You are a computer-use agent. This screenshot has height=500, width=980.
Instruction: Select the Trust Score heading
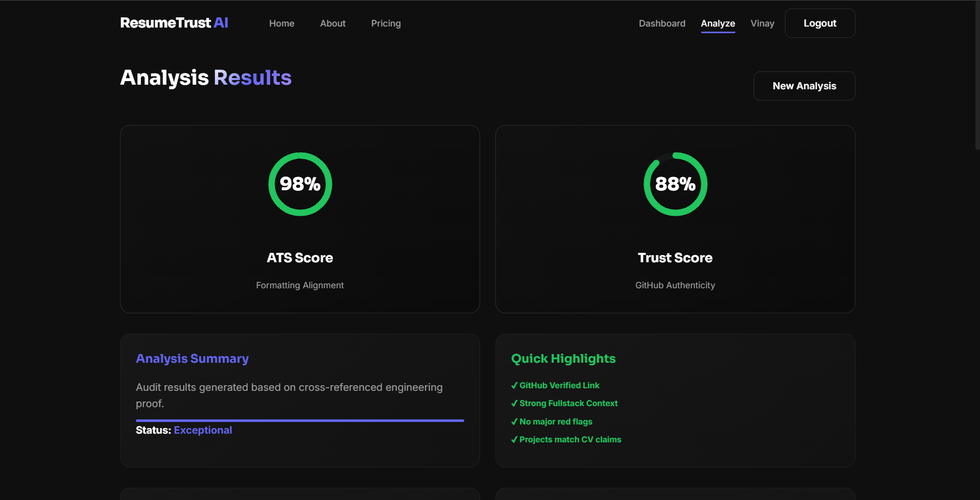click(x=675, y=258)
